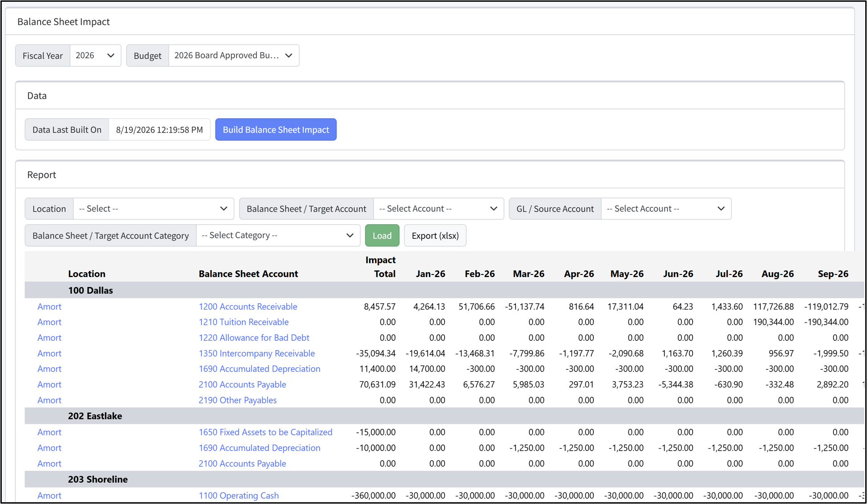Click Build Balance Sheet Impact button
This screenshot has width=867, height=504.
276,129
